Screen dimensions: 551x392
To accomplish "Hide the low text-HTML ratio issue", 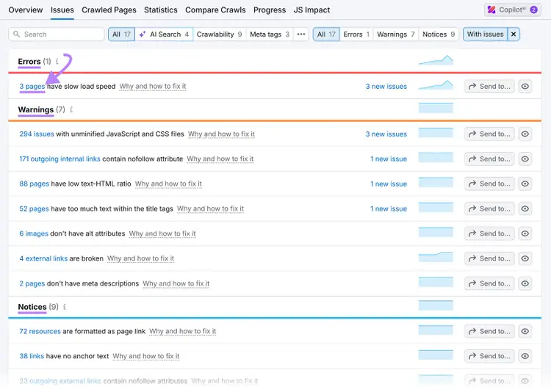I will 525,184.
